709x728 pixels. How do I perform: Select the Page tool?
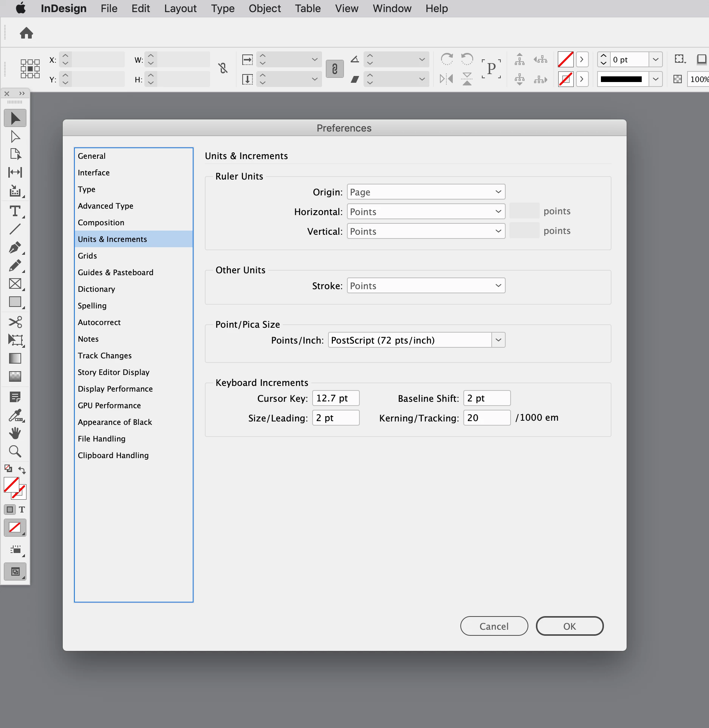coord(15,154)
